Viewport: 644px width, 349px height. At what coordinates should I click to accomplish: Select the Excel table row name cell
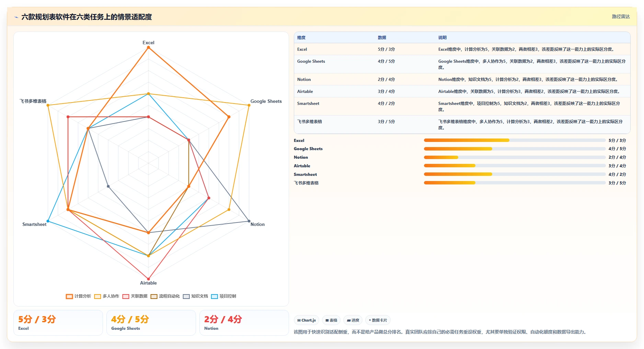(302, 49)
